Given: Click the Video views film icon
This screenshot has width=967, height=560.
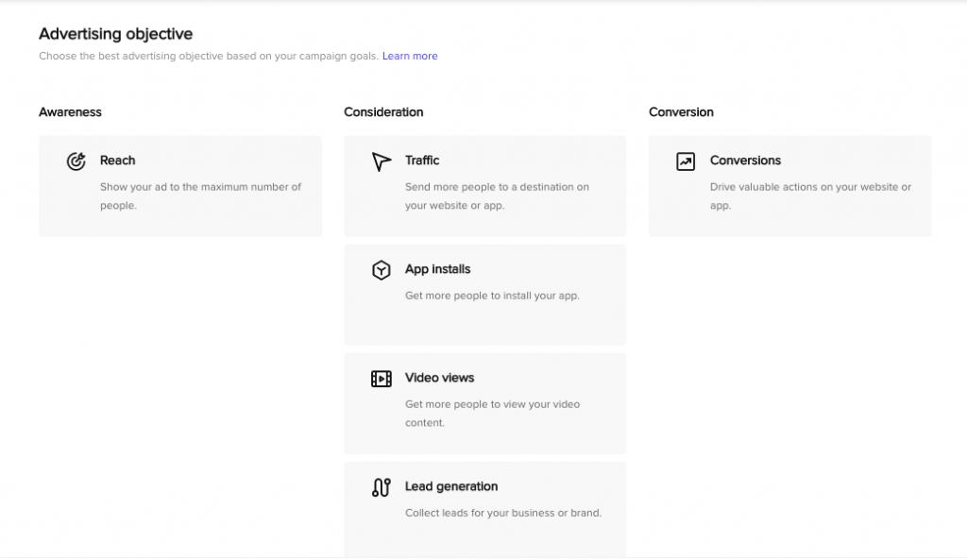Looking at the screenshot, I should 382,379.
